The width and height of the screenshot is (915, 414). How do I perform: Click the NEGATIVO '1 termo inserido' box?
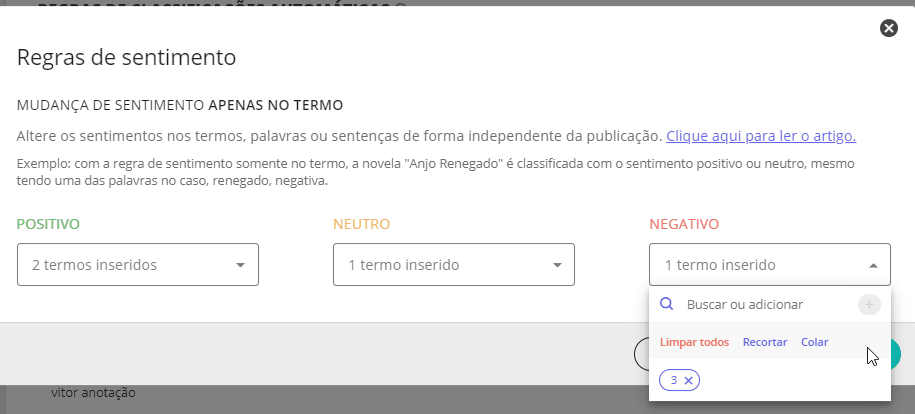[x=770, y=265]
